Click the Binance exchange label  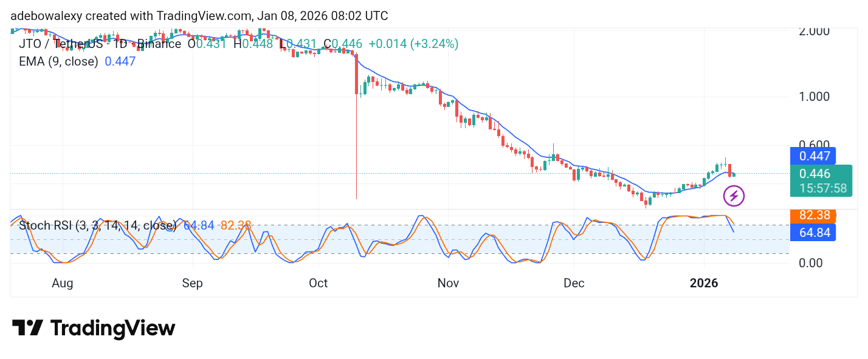159,44
